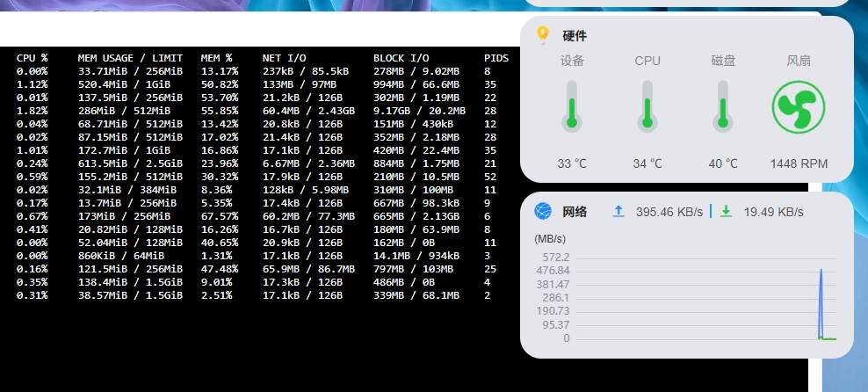868x392 pixels.
Task: Click the 38.57MiB / 1.5GiB memory value
Action: (130, 295)
